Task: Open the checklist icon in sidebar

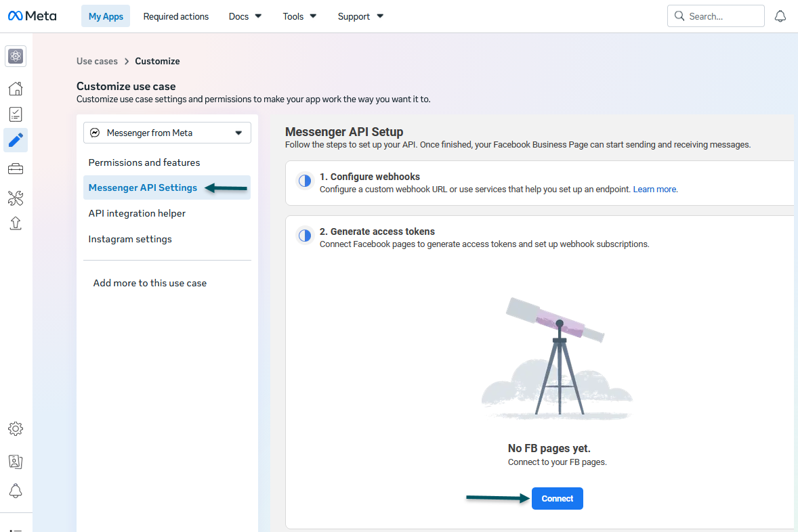Action: pyautogui.click(x=16, y=114)
